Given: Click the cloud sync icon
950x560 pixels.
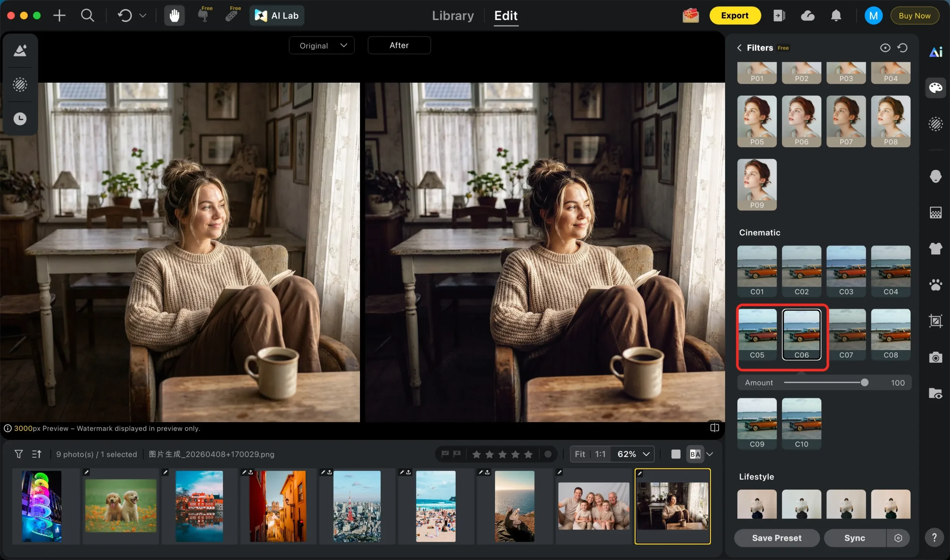Looking at the screenshot, I should 807,16.
